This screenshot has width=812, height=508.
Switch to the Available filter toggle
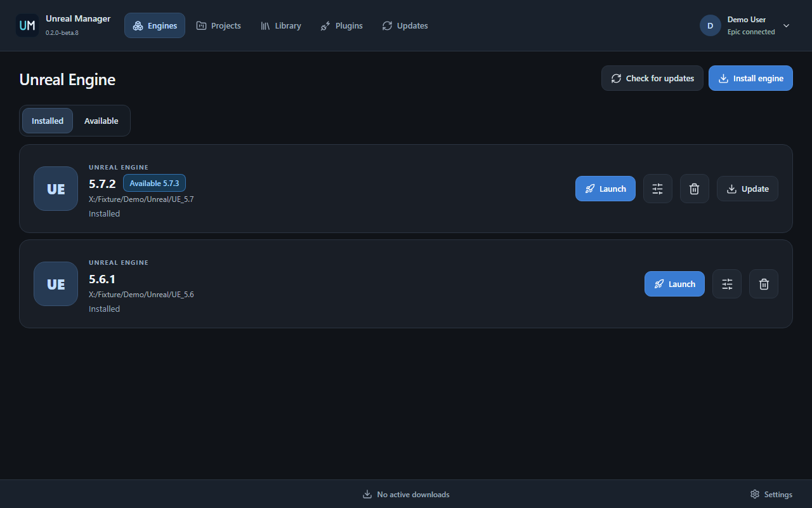pyautogui.click(x=101, y=121)
